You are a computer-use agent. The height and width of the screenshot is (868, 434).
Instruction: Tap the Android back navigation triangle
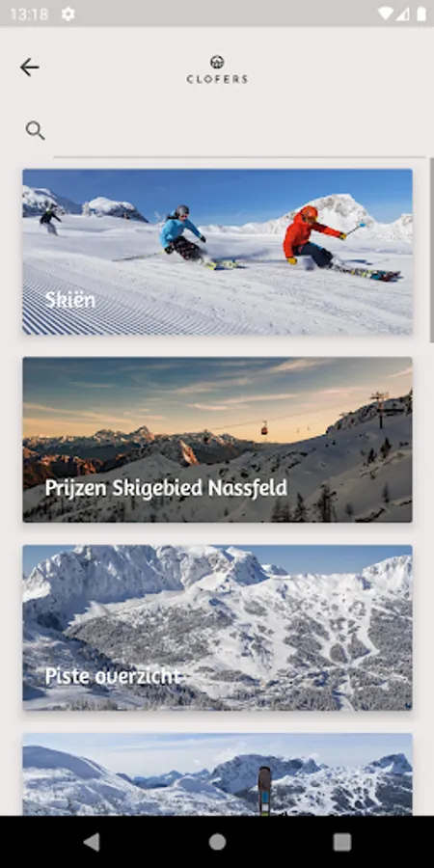[x=92, y=842]
